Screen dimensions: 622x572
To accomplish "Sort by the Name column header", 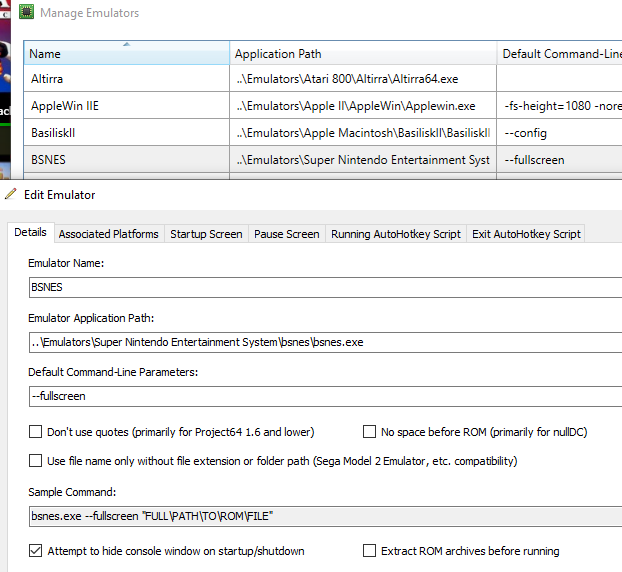I will tap(127, 53).
